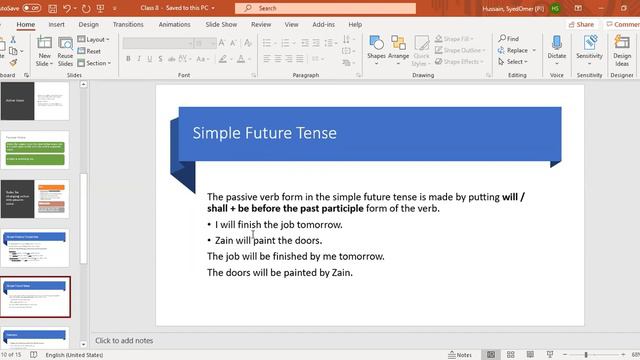The height and width of the screenshot is (360, 640).
Task: Click Shape Effects button
Action: pyautogui.click(x=459, y=62)
